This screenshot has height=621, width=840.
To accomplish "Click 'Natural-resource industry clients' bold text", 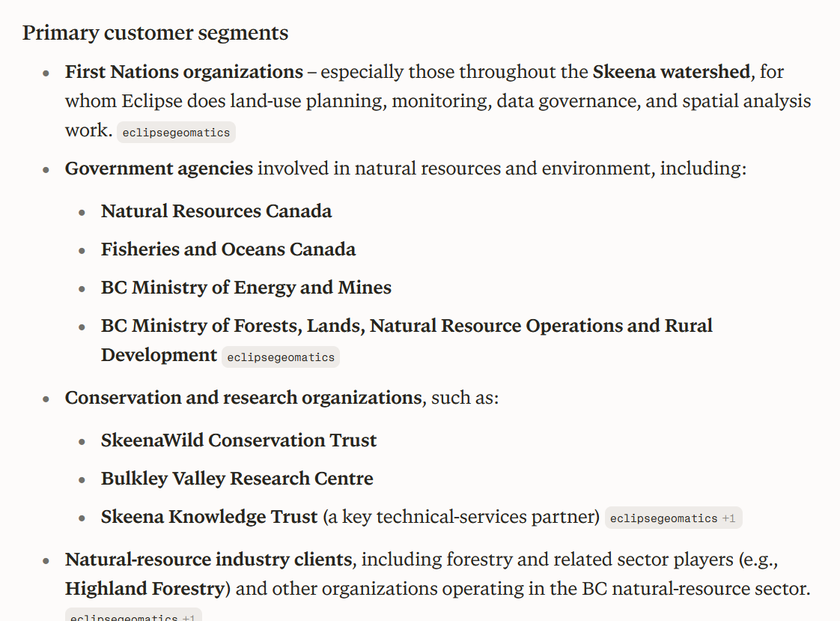I will pos(208,560).
